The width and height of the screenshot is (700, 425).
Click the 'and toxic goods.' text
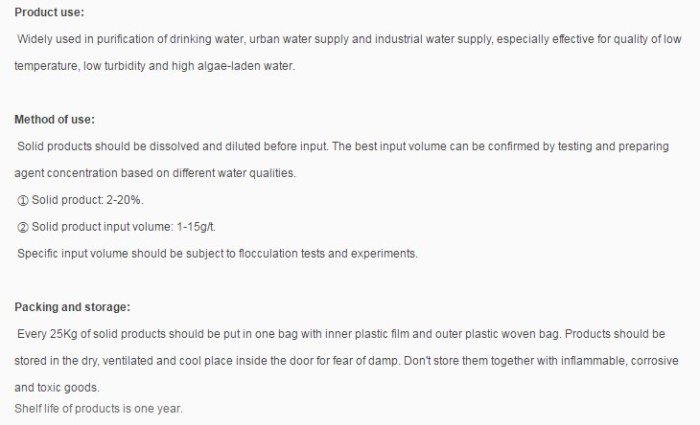tap(57, 388)
